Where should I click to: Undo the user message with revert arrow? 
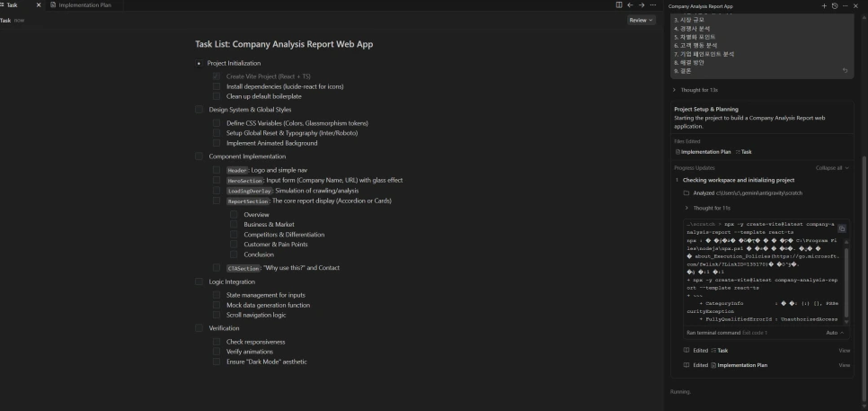tap(845, 70)
